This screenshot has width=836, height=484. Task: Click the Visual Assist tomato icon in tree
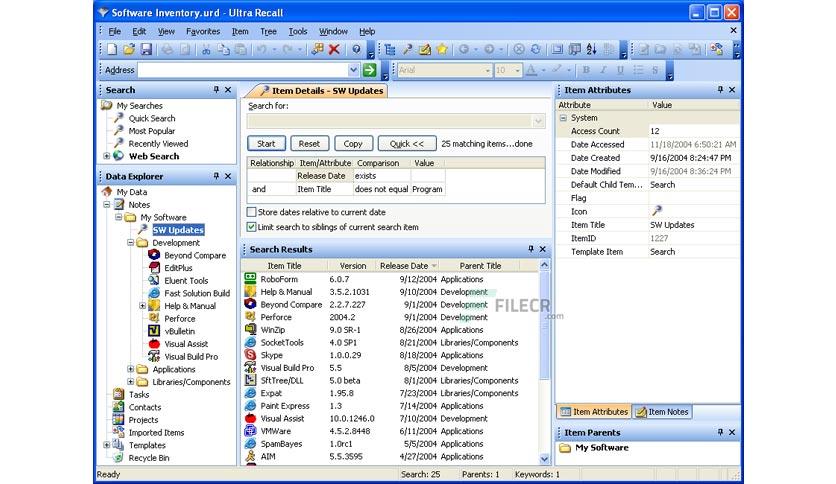(154, 344)
